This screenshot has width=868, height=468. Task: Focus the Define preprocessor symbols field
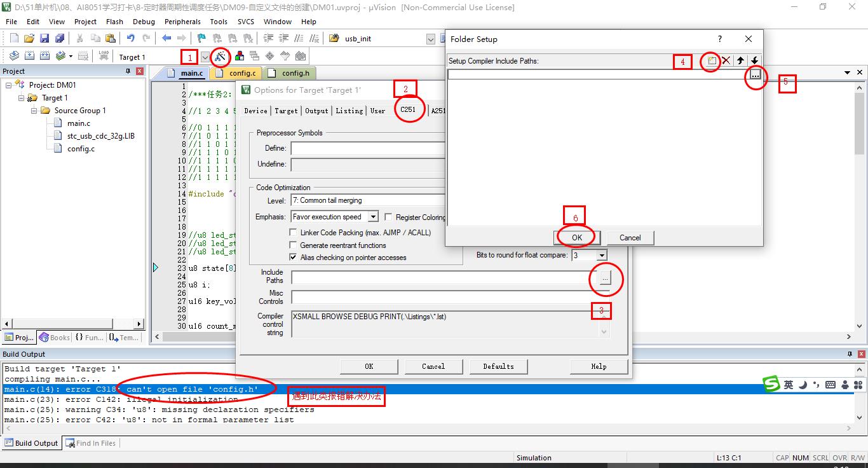368,149
